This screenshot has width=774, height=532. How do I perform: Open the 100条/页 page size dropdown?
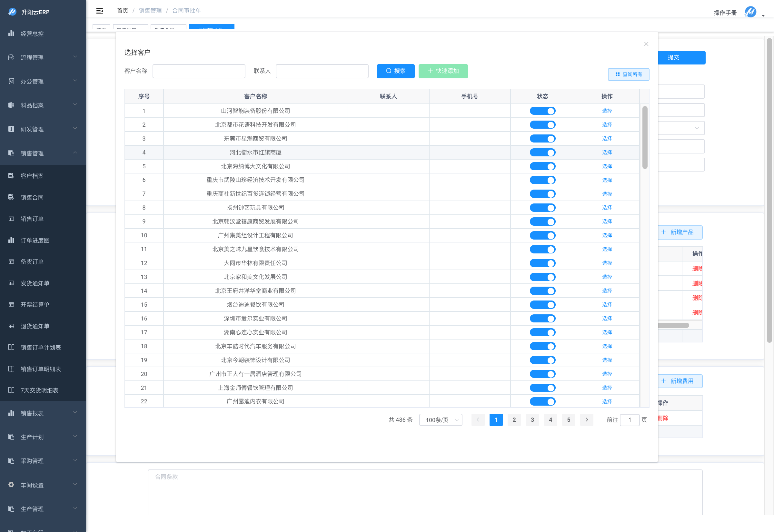441,420
